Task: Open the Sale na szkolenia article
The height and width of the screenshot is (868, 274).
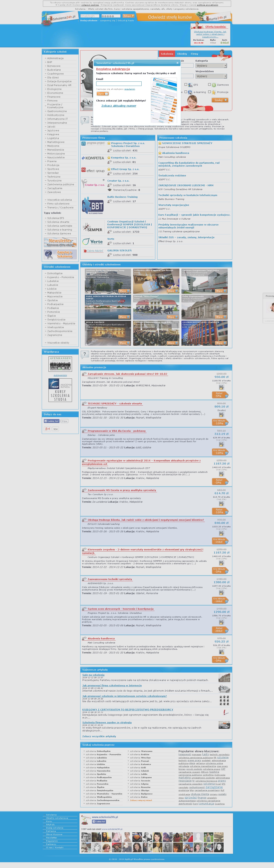Action: 93,675
